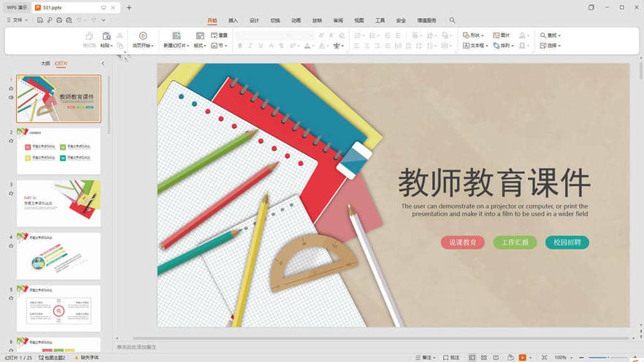Screen dimensions: 644x362
Task: Open the font color dropdown arrow
Action: [x=314, y=45]
